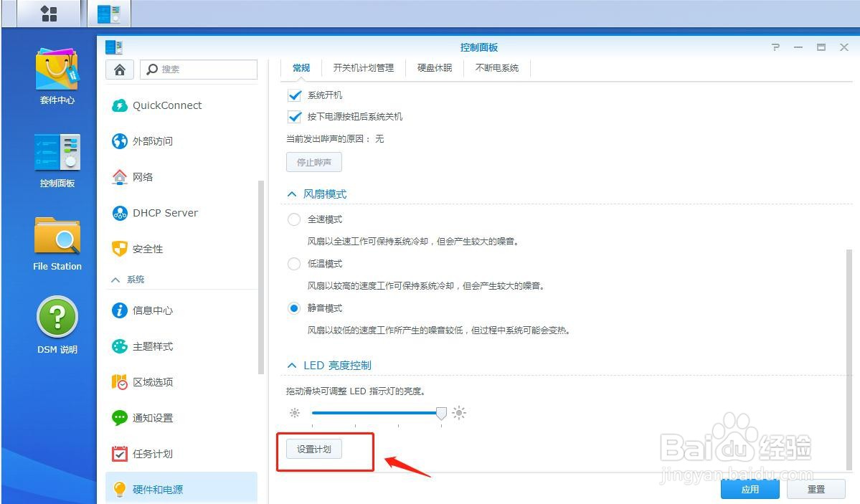Click the Control Panel window title icon
This screenshot has width=860, height=504.
[113, 47]
